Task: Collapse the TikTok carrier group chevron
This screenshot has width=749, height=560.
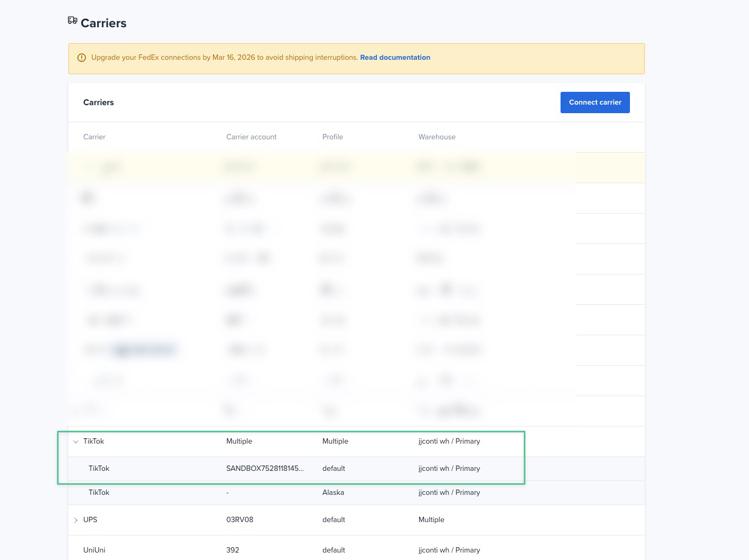Action: [x=76, y=441]
